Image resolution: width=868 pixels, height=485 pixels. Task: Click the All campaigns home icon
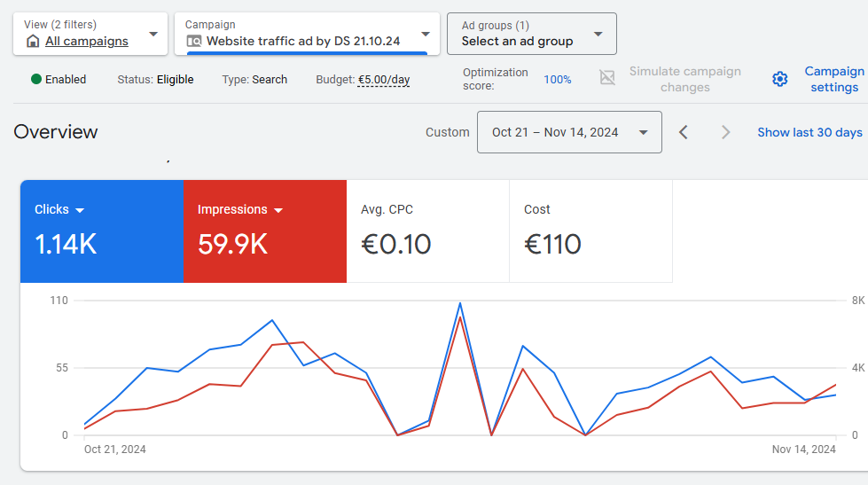coord(33,41)
